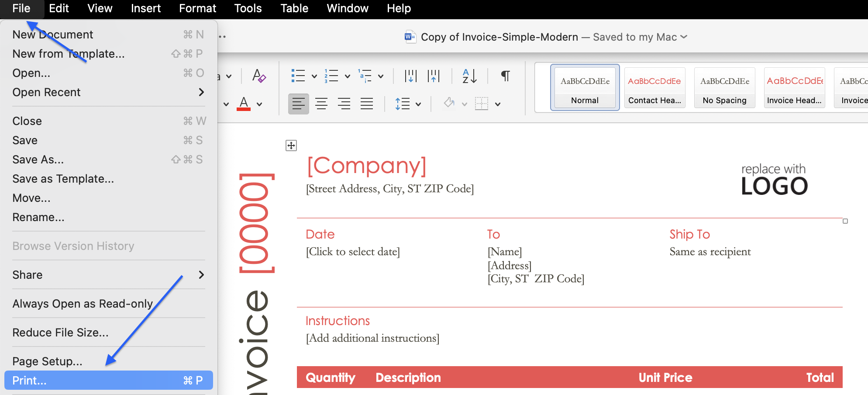Click the Same as recipient text
868x395 pixels.
pyautogui.click(x=710, y=252)
